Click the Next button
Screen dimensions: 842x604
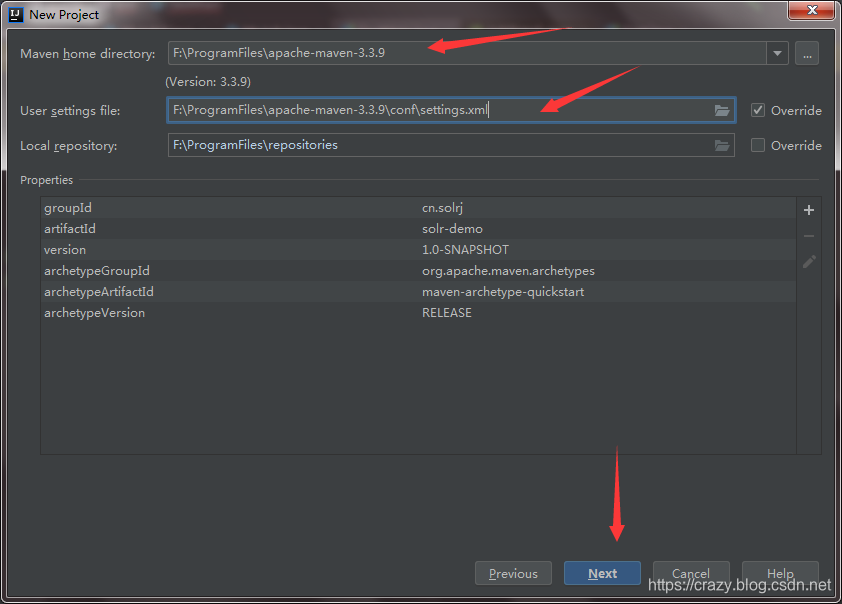[x=602, y=573]
